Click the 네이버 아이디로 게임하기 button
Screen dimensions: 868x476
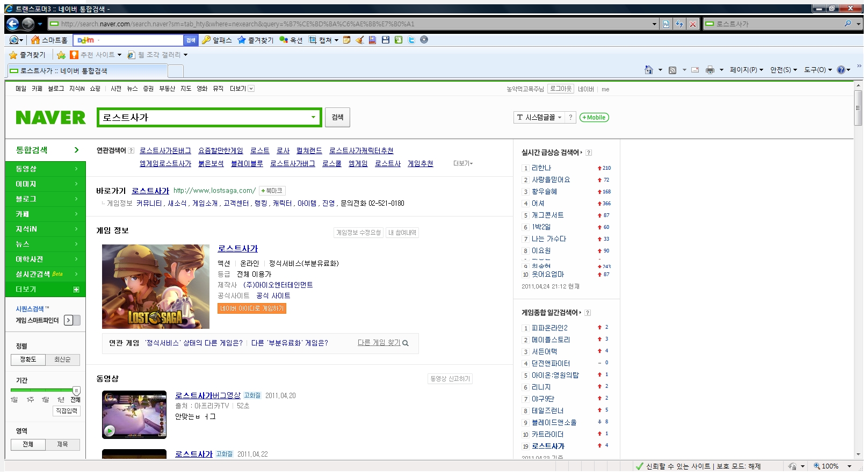252,308
